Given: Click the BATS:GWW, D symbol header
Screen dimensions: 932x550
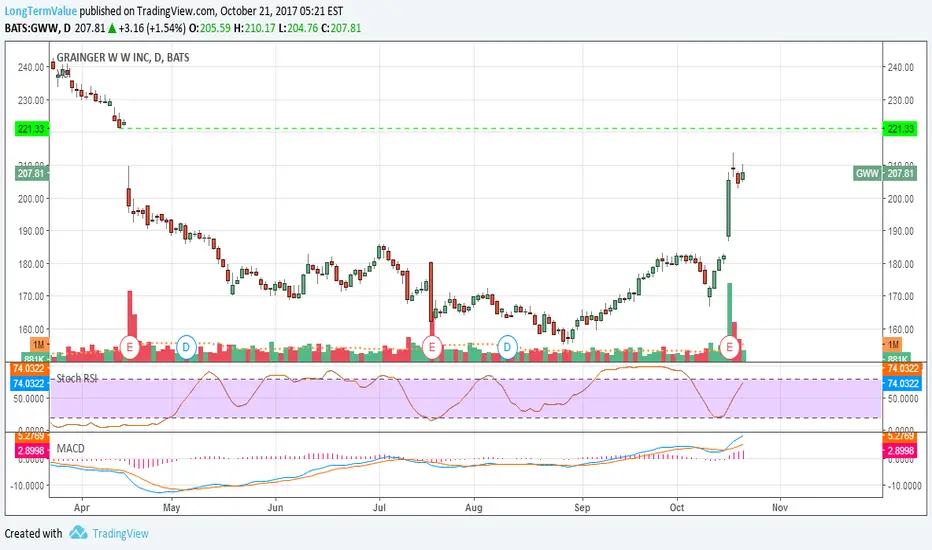Looking at the screenshot, I should point(37,28).
